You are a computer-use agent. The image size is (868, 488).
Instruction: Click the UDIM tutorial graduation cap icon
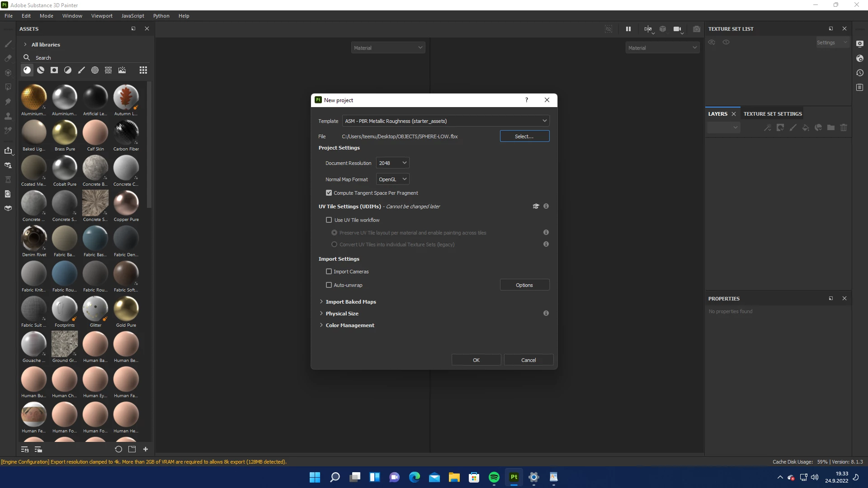536,206
